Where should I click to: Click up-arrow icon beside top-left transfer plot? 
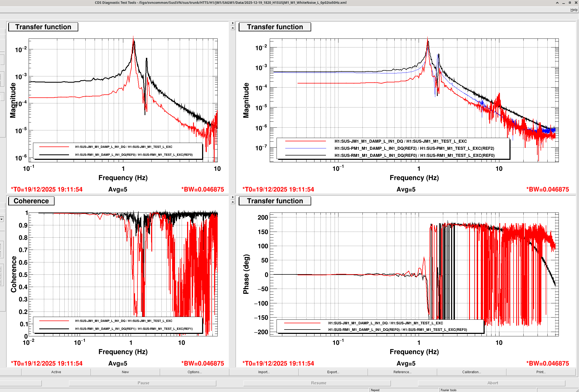tap(233, 28)
